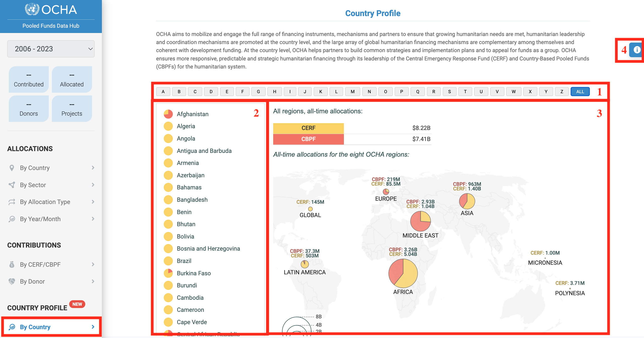This screenshot has width=644, height=338.
Task: Click the red CBPF legend swatch
Action: [308, 139]
